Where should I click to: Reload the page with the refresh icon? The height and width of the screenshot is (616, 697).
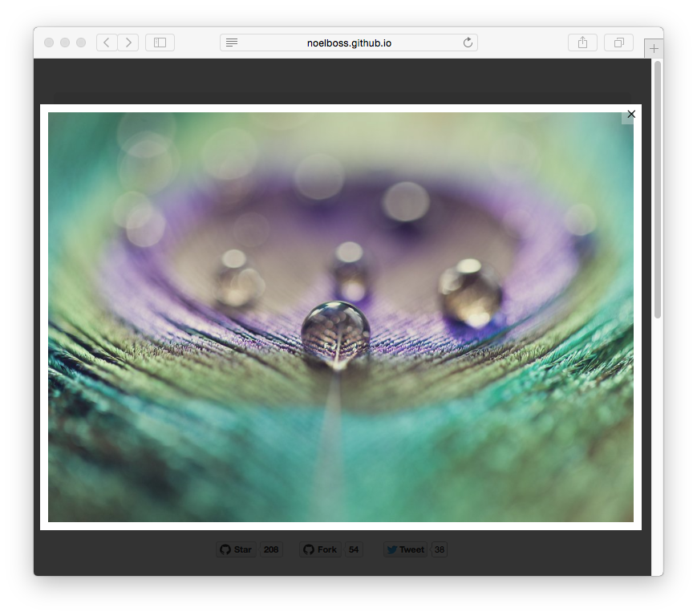468,43
